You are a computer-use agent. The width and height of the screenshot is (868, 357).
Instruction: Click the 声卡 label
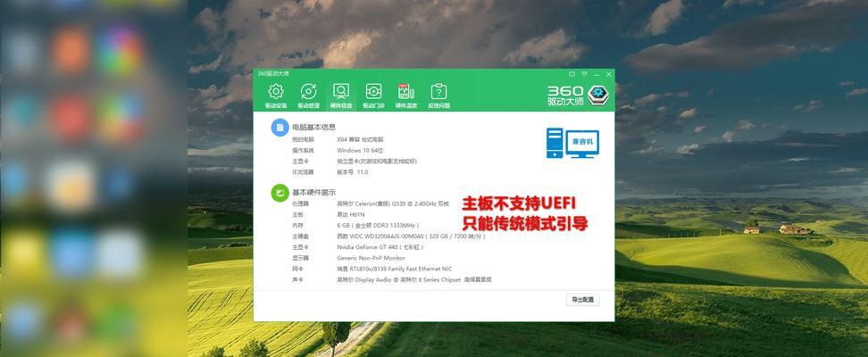(298, 280)
